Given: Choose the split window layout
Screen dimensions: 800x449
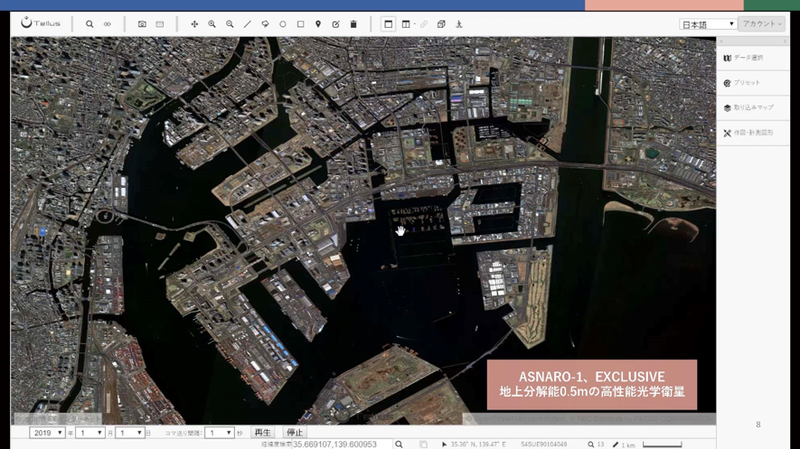Looking at the screenshot, I should (406, 24).
